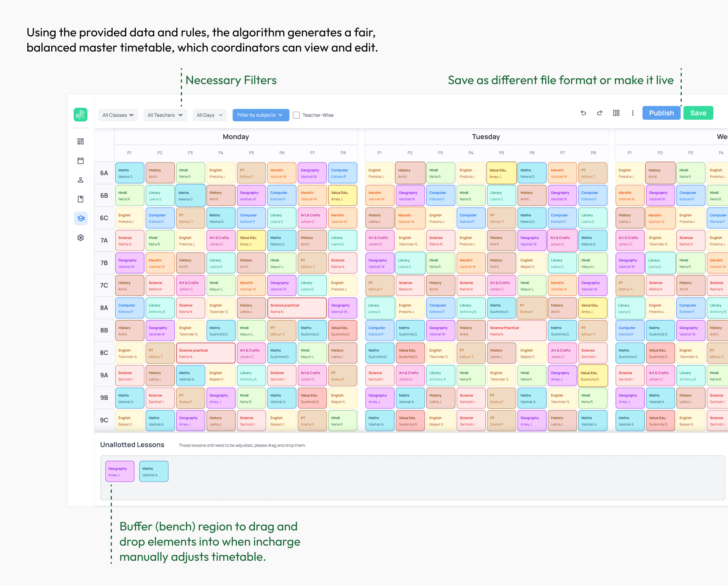This screenshot has height=585, width=728.
Task: Select the graduation cap icon in sidebar
Action: click(81, 218)
